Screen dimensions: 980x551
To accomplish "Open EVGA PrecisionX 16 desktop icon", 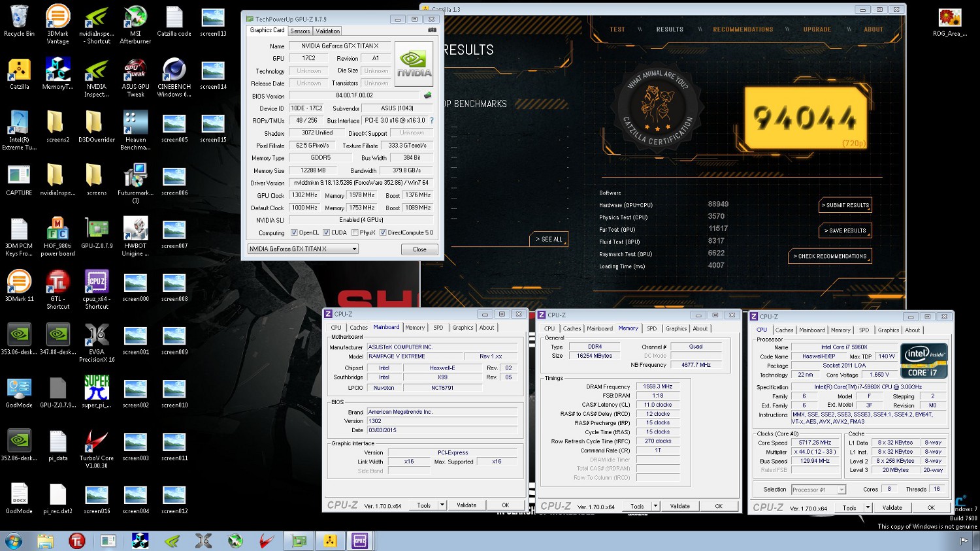I will pyautogui.click(x=97, y=343).
